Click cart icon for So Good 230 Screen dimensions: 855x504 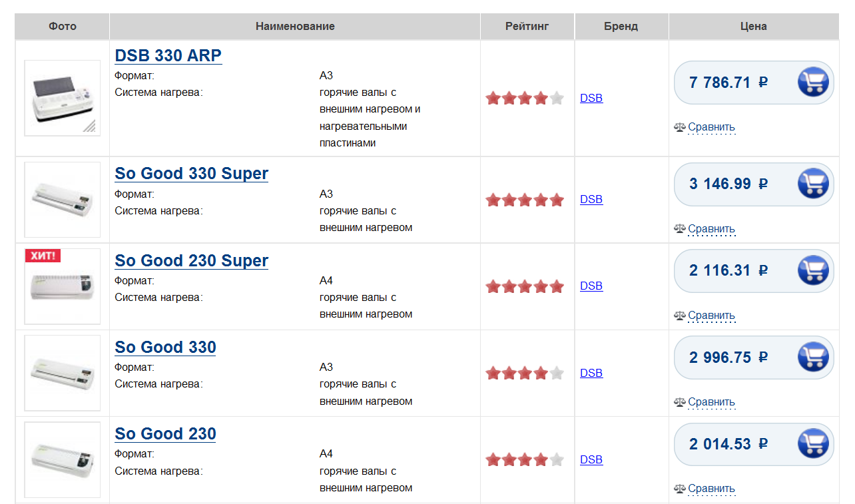click(813, 444)
